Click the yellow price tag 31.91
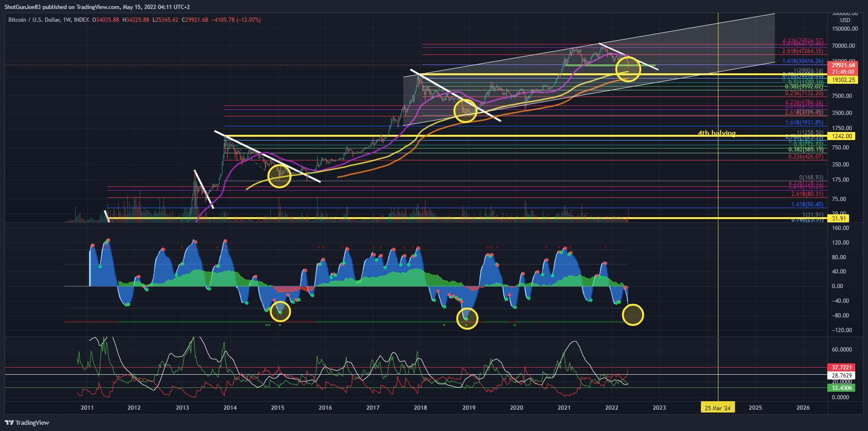Screen dimensions: 868x431 [839, 218]
